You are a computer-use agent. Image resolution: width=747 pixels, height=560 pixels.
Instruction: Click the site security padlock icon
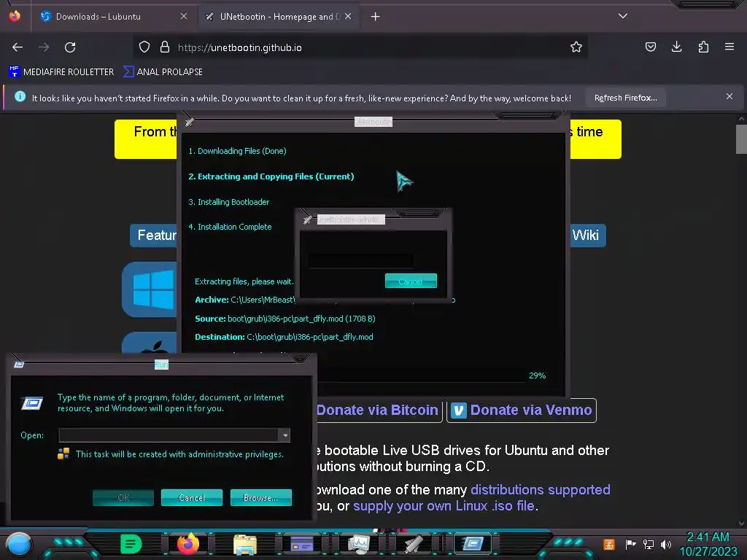165,47
